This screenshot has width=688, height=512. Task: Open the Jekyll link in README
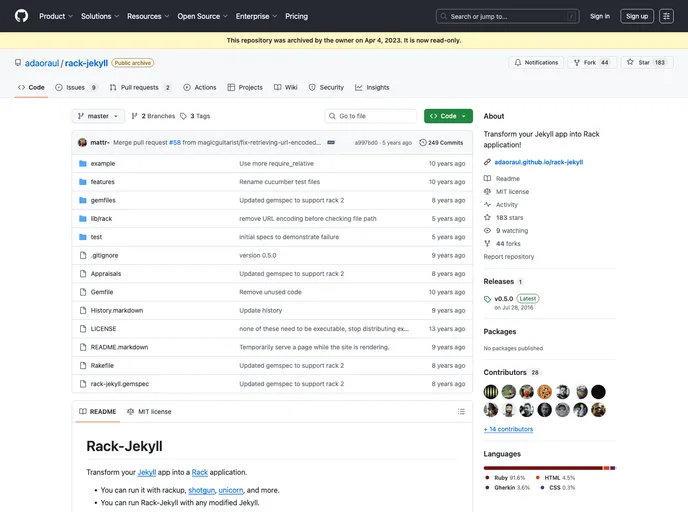pyautogui.click(x=147, y=473)
